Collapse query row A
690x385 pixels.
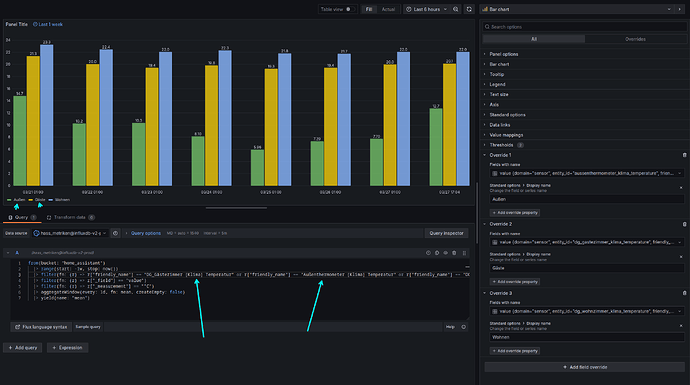pyautogui.click(x=7, y=253)
